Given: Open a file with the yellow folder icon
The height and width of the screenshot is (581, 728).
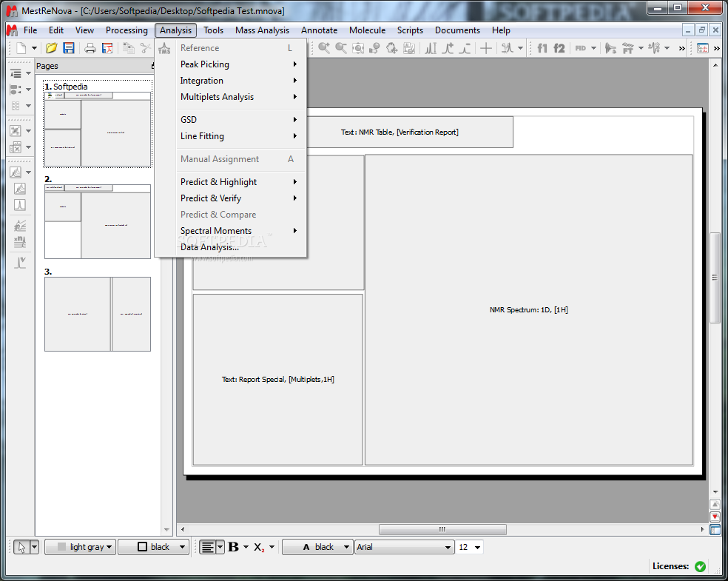Looking at the screenshot, I should point(51,48).
